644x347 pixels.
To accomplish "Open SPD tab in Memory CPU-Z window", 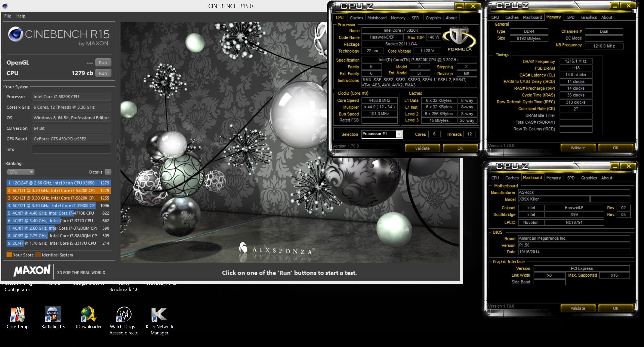I will 571,17.
